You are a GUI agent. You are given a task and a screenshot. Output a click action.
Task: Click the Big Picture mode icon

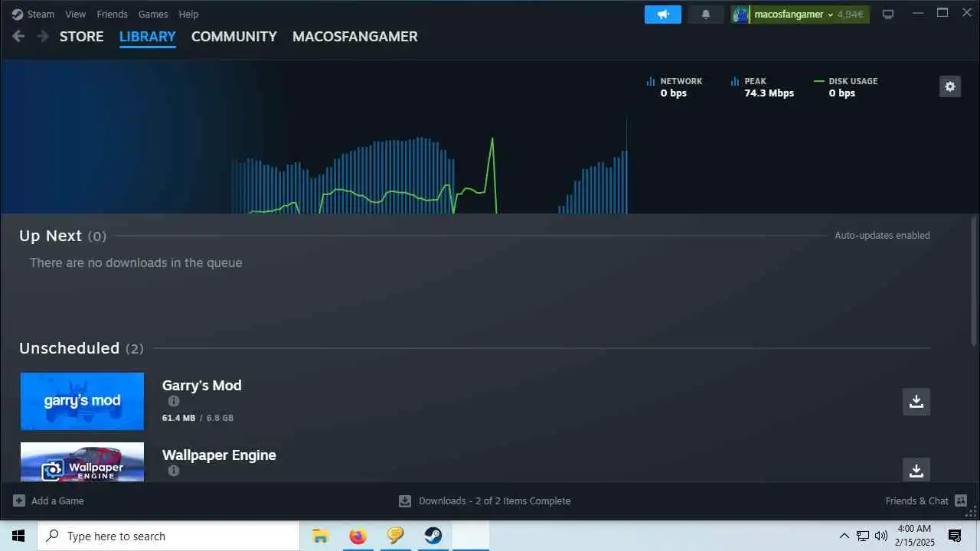[x=888, y=14]
